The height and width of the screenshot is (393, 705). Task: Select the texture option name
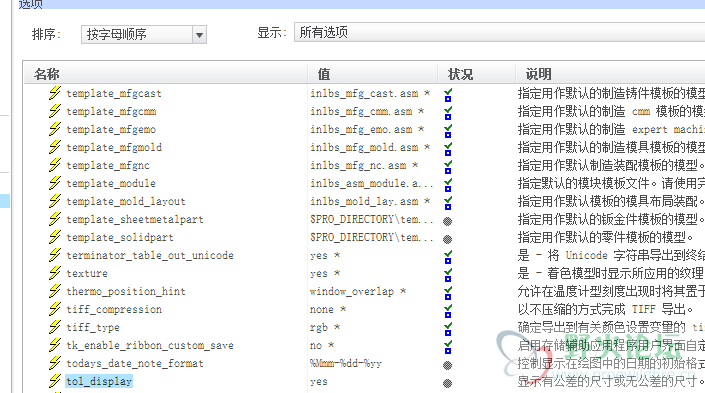click(87, 273)
